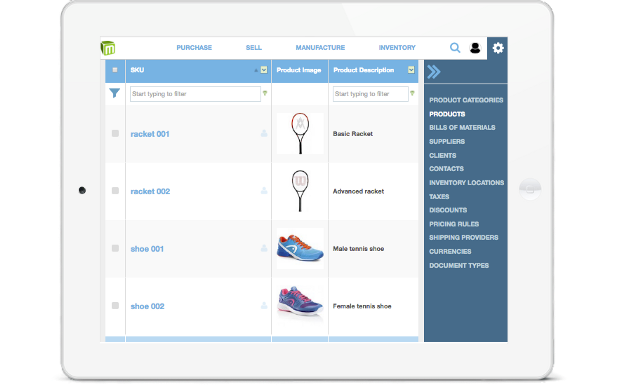The width and height of the screenshot is (640, 386).
Task: Open the user profile icon
Action: point(475,48)
